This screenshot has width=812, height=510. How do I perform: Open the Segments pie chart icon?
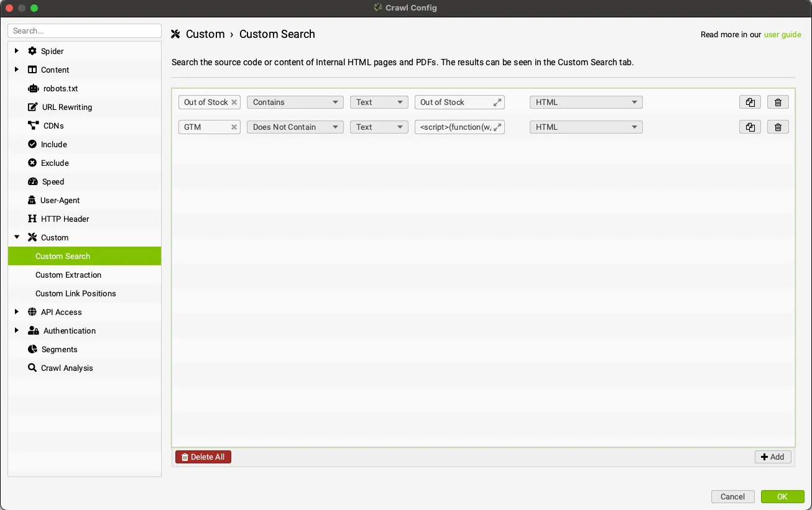(32, 349)
